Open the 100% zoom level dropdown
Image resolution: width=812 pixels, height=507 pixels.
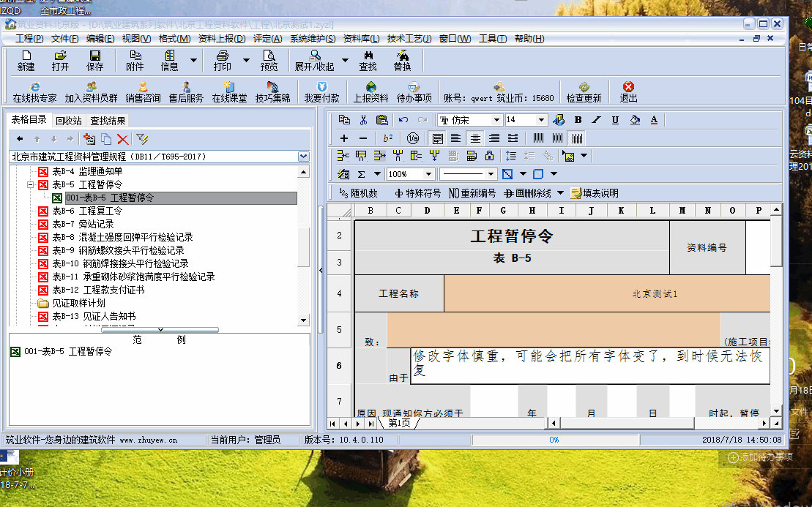[x=428, y=174]
